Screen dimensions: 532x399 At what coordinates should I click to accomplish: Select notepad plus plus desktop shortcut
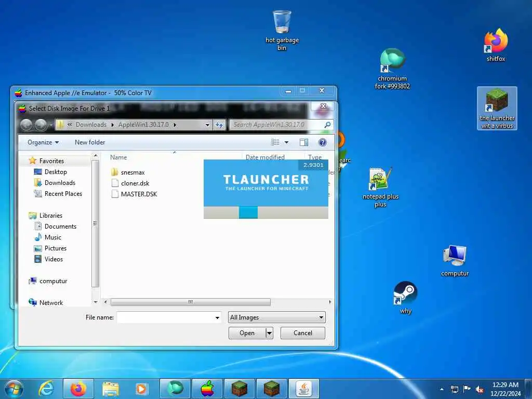pyautogui.click(x=380, y=187)
